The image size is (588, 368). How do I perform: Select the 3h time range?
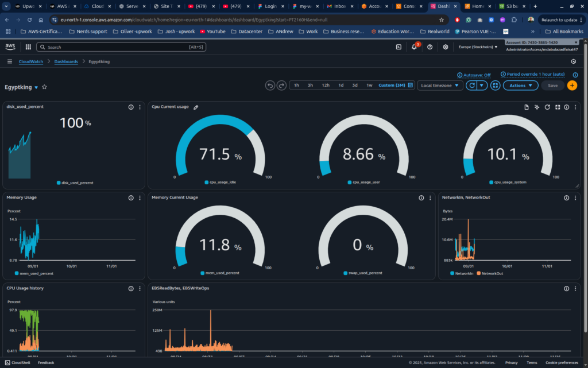(x=310, y=84)
